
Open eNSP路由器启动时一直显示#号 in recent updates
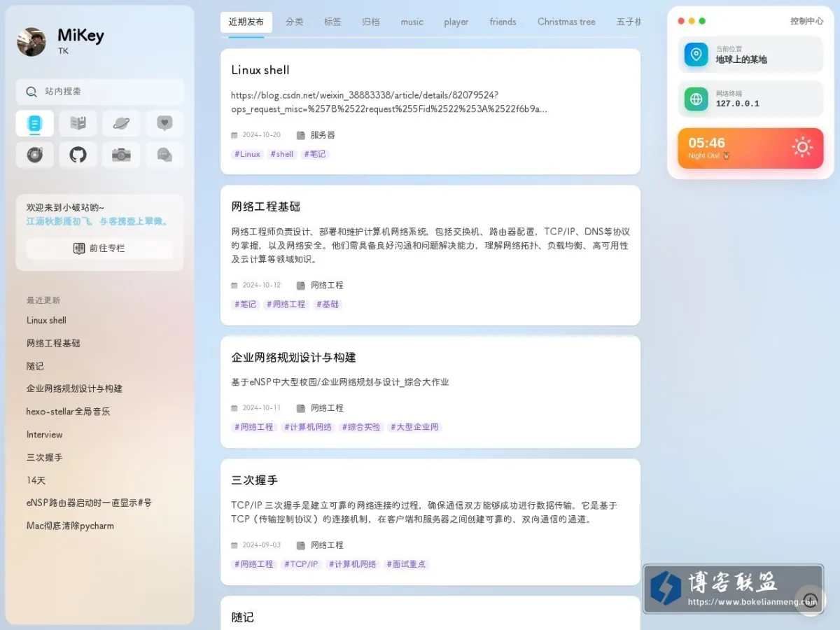(89, 503)
